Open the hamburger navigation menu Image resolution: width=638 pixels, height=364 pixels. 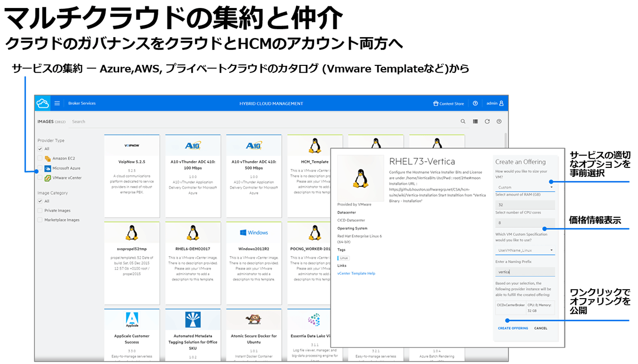tap(57, 103)
